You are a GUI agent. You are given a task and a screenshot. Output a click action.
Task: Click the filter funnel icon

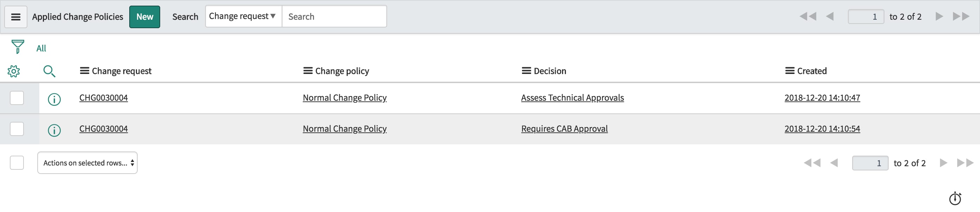pyautogui.click(x=18, y=47)
